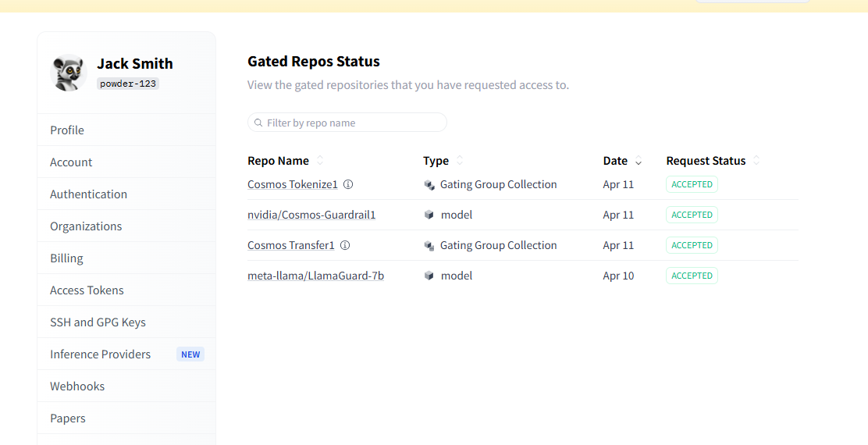Click ACCEPTED badge for meta-llama/LlamaGuard-7b
868x445 pixels.
pos(692,276)
